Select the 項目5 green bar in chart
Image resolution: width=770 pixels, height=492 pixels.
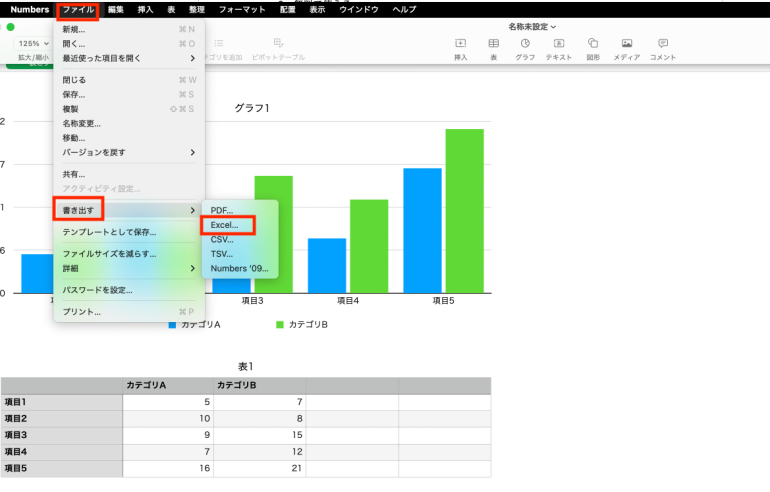coord(465,211)
